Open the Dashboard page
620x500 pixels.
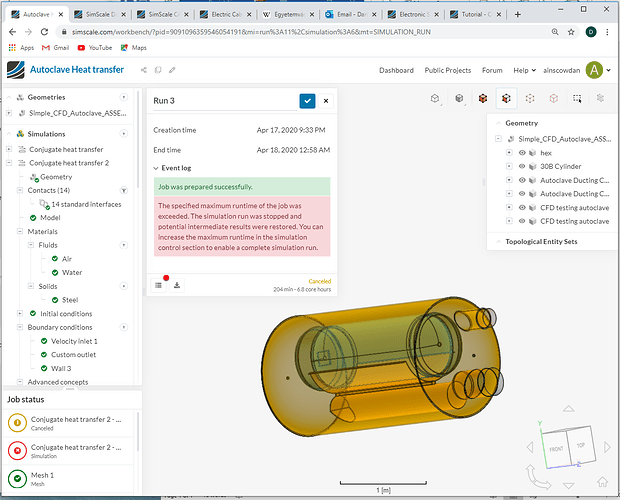tap(396, 70)
